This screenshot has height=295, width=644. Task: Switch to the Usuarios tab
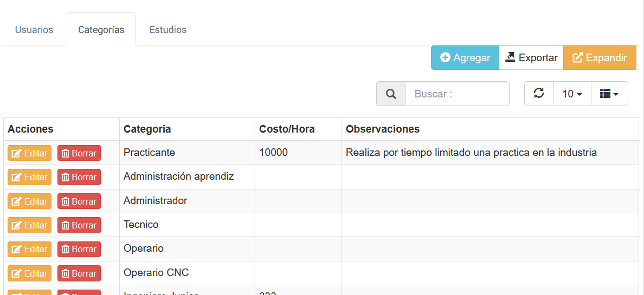(x=34, y=30)
